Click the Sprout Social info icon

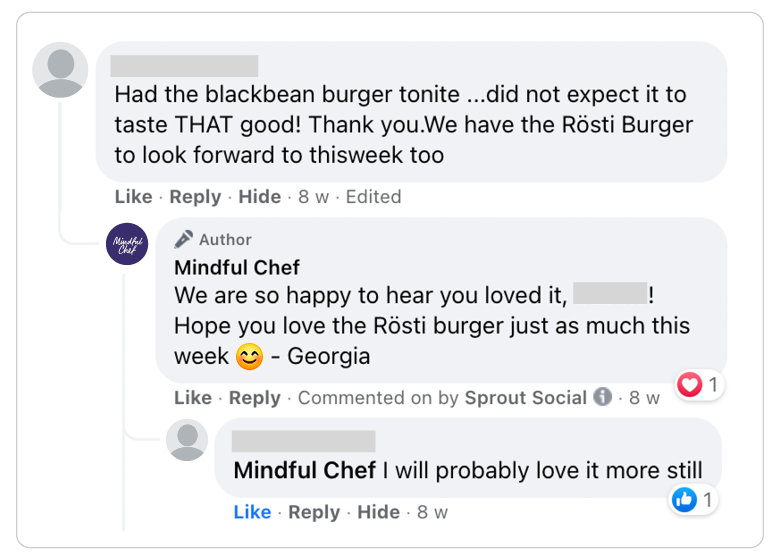click(x=602, y=397)
